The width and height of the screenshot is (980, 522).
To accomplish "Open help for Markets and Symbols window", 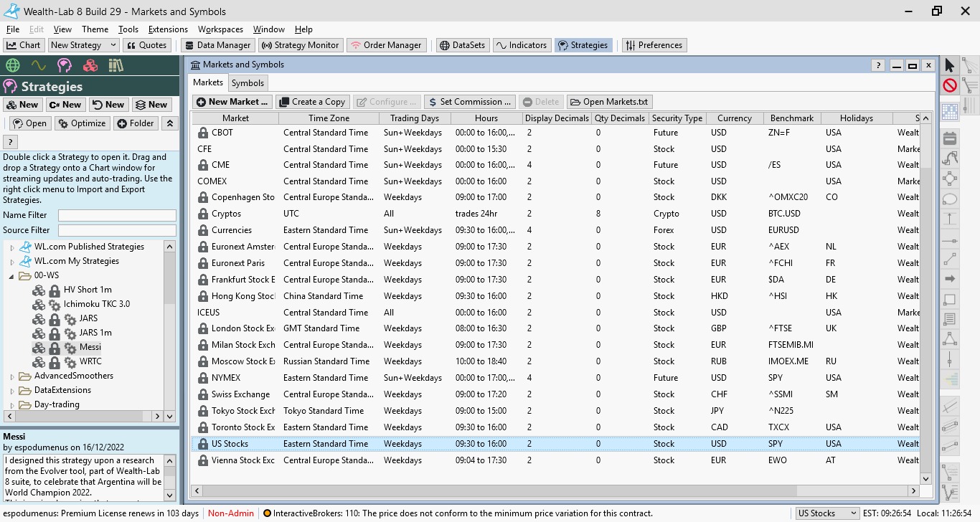I will point(878,65).
